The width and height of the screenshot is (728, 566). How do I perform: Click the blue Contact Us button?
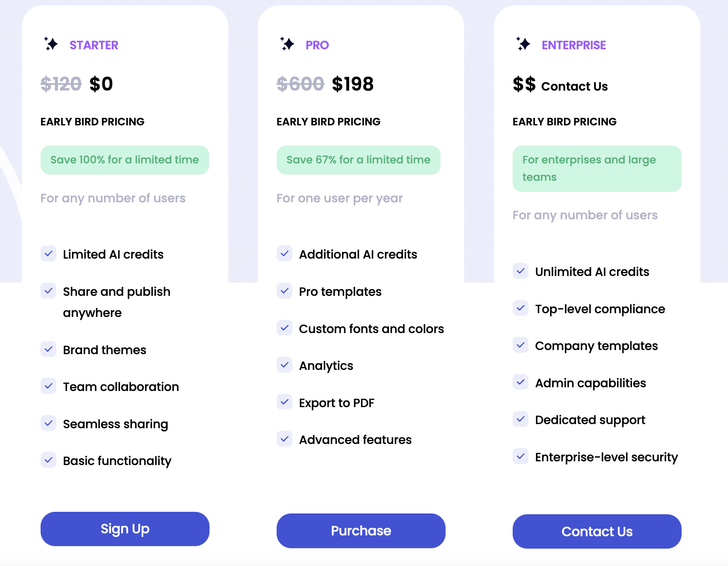[x=597, y=532]
